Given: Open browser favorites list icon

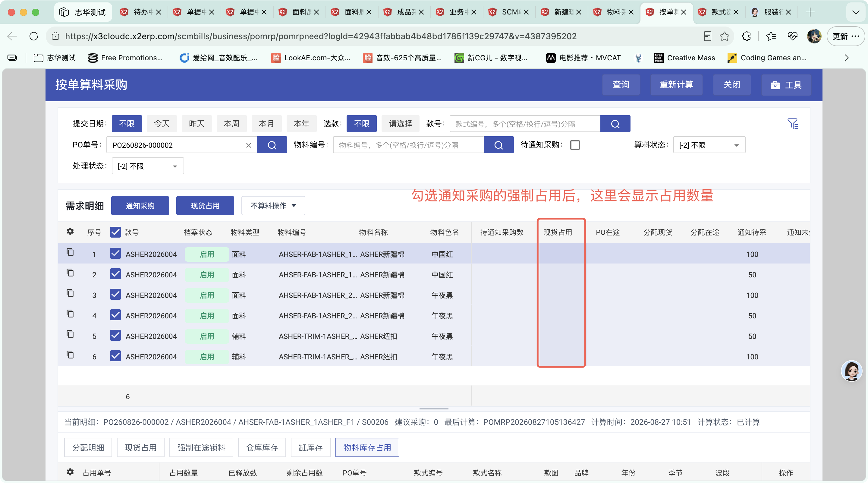Looking at the screenshot, I should 771,36.
